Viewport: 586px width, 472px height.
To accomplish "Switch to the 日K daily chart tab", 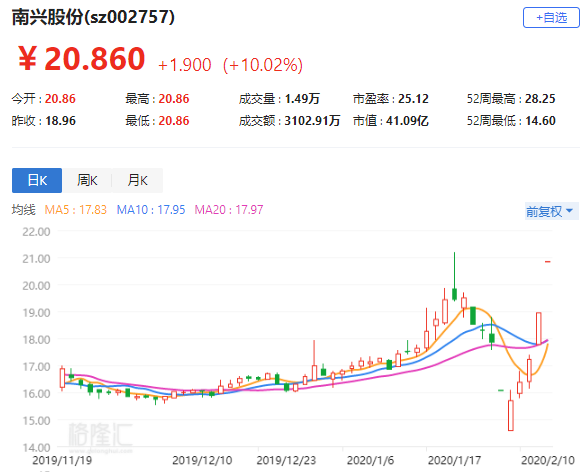I will pos(37,181).
